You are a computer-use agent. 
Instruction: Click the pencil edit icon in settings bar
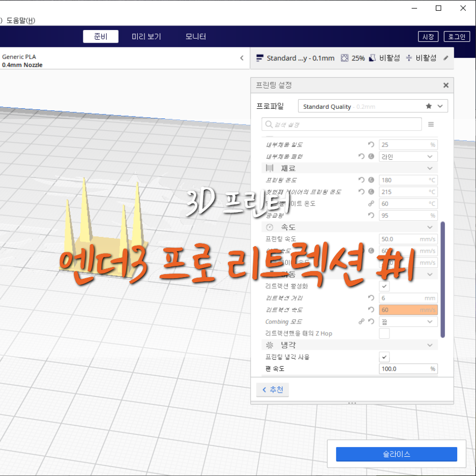coord(445,58)
